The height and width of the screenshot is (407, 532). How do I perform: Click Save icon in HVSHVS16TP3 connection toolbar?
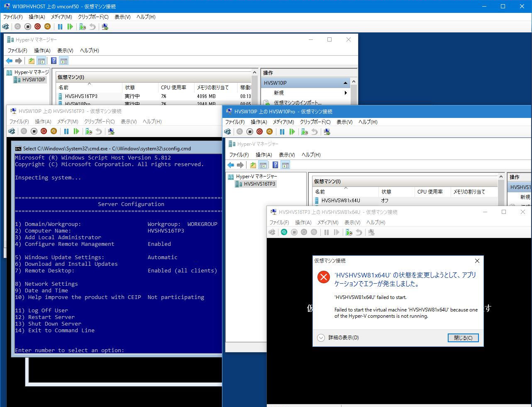pyautogui.click(x=54, y=131)
